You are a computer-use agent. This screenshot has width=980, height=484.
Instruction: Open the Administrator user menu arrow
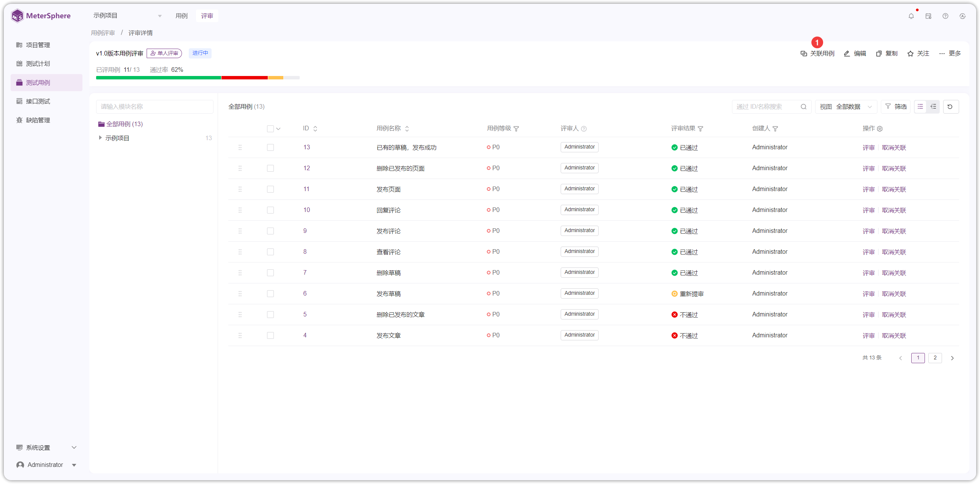pos(74,465)
